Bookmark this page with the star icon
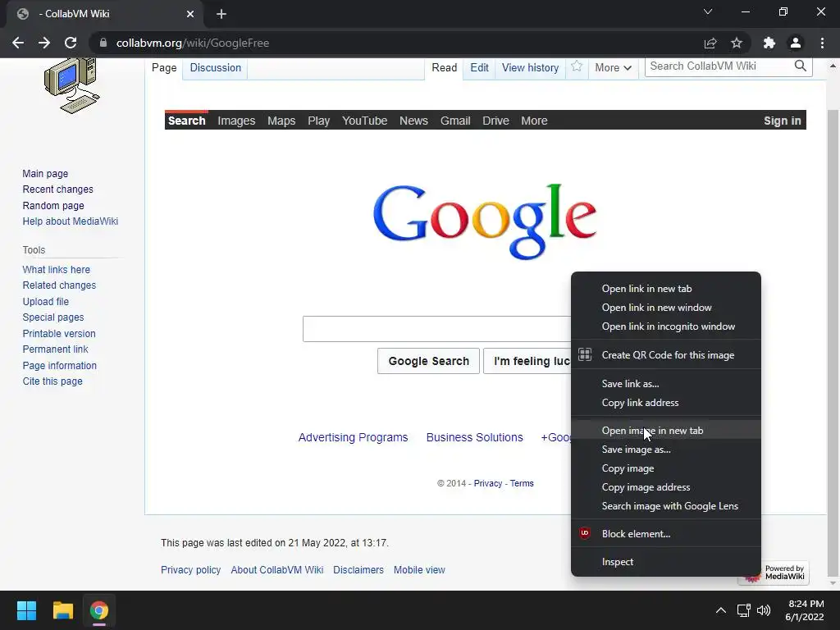The image size is (840, 630). coord(737,43)
